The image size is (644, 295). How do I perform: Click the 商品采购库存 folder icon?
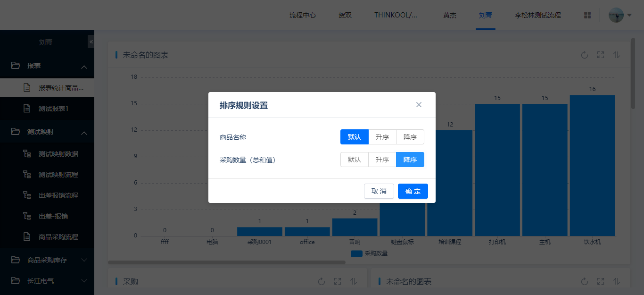pos(16,260)
